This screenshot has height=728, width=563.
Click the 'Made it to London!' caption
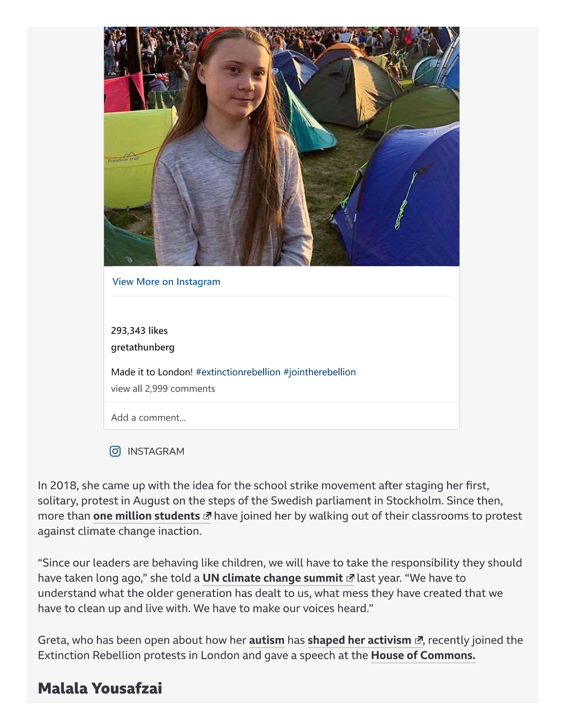[152, 372]
